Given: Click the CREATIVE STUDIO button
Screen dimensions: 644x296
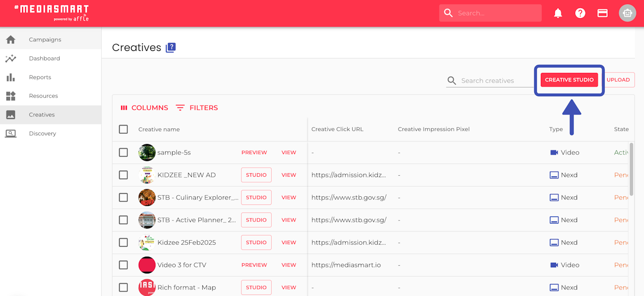Looking at the screenshot, I should [569, 80].
